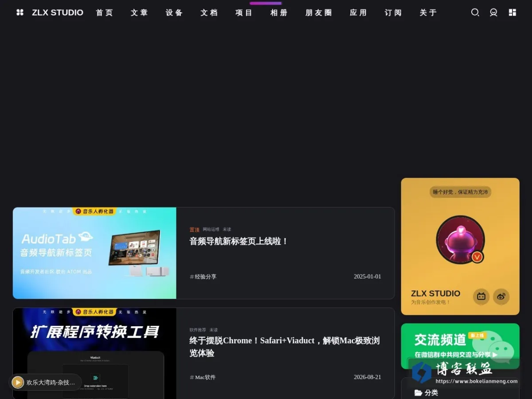Open the 相册 menu item
The height and width of the screenshot is (399, 532).
pos(279,12)
